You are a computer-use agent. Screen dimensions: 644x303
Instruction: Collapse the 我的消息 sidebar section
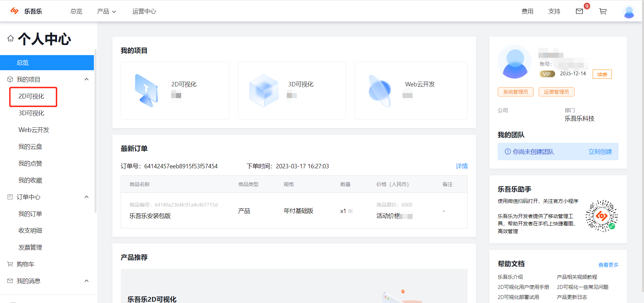[x=87, y=281]
